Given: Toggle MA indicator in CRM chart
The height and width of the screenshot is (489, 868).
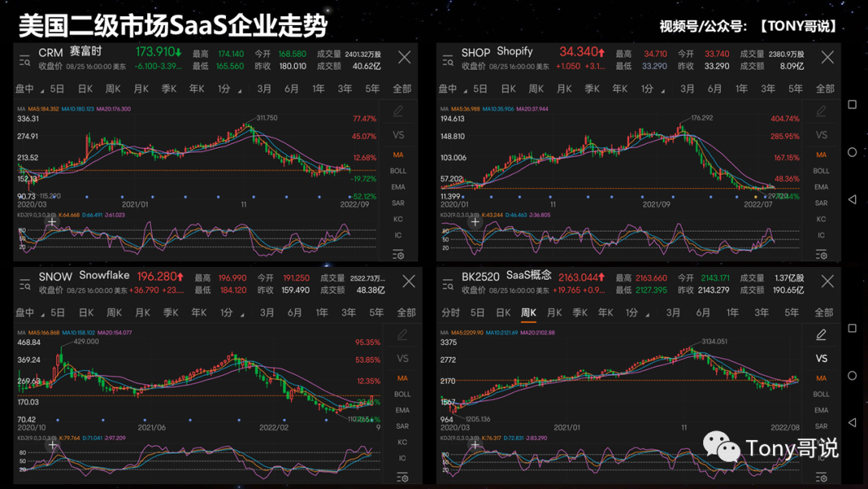Looking at the screenshot, I should point(398,154).
